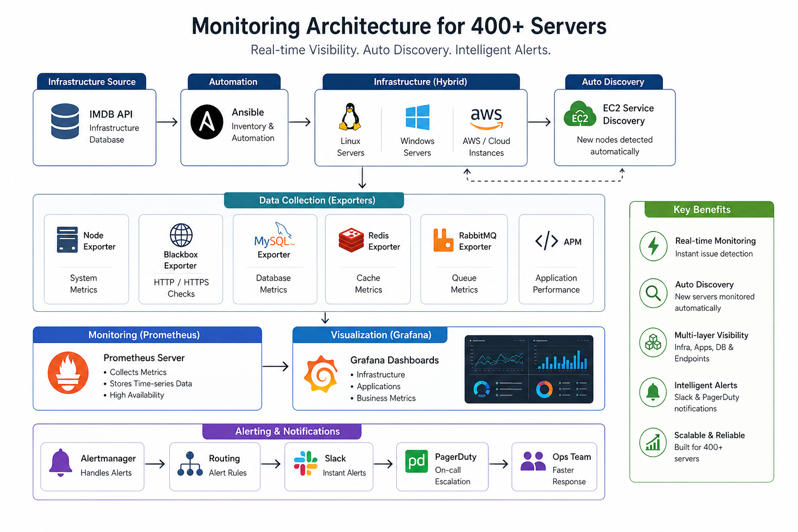Click the Real-time Monitoring lightning bolt icon
Viewport: 798px width, 532px height.
coord(654,246)
